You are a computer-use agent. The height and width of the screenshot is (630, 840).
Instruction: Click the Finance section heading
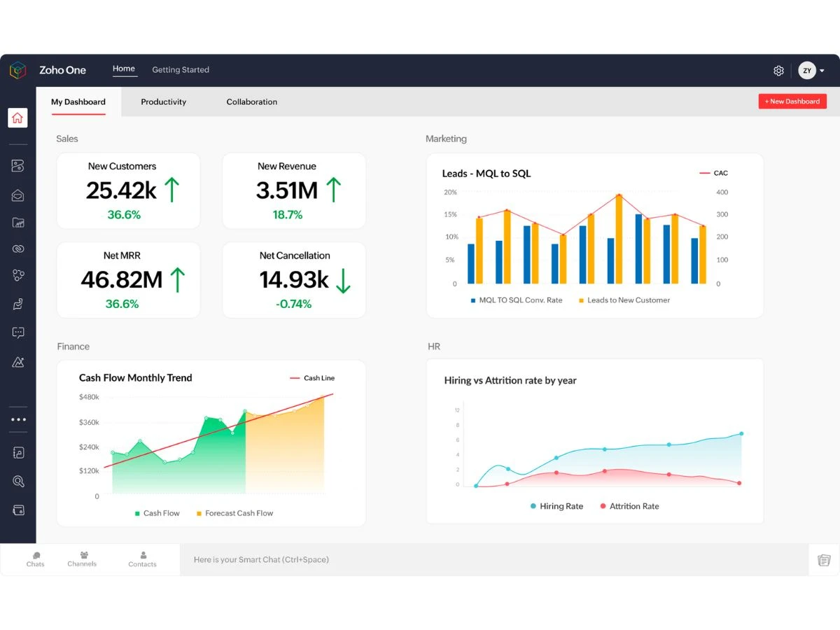(73, 346)
